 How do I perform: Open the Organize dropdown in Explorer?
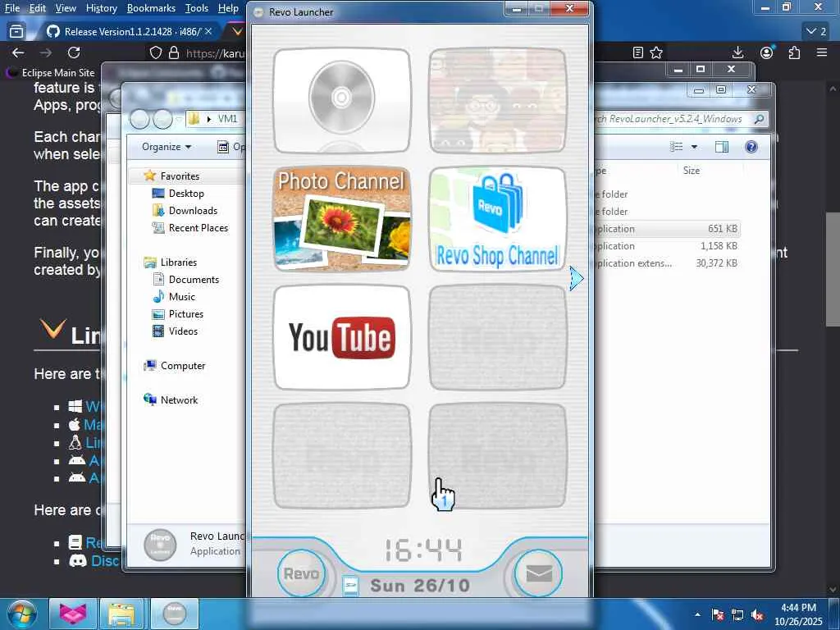167,147
